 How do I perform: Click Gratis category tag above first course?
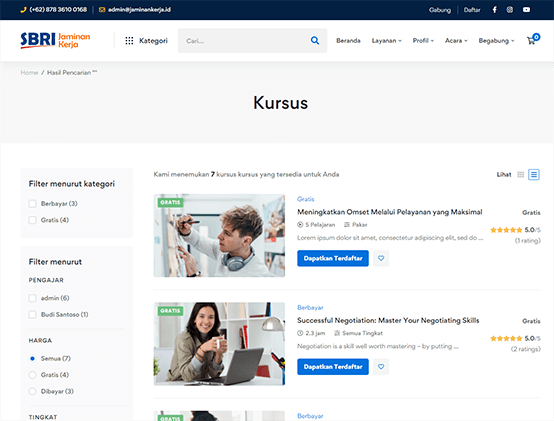click(x=306, y=199)
